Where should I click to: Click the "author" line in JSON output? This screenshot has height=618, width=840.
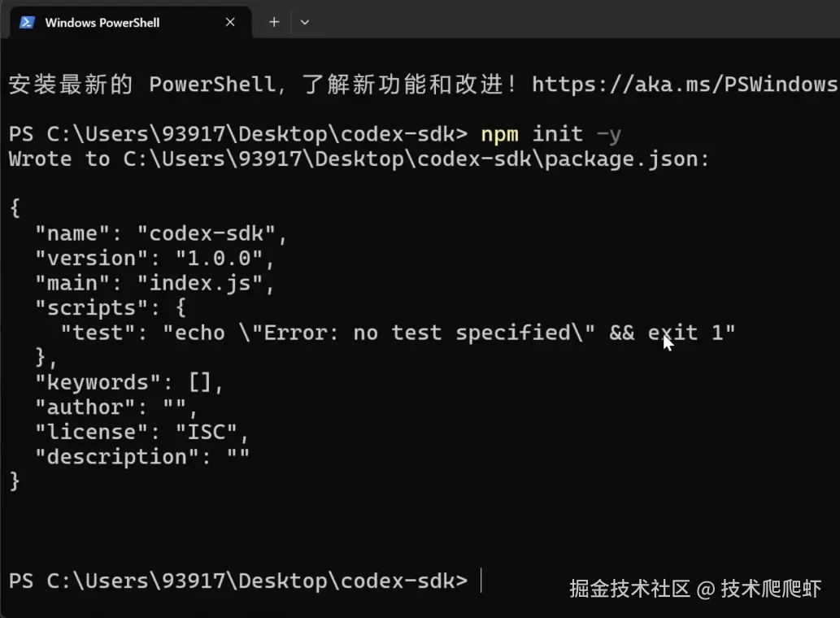coord(116,407)
